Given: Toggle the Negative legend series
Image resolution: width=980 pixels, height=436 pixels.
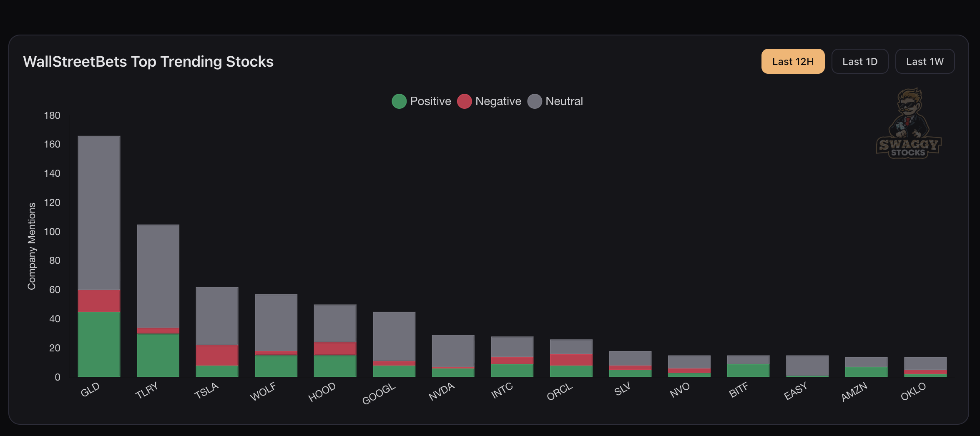Looking at the screenshot, I should 489,101.
